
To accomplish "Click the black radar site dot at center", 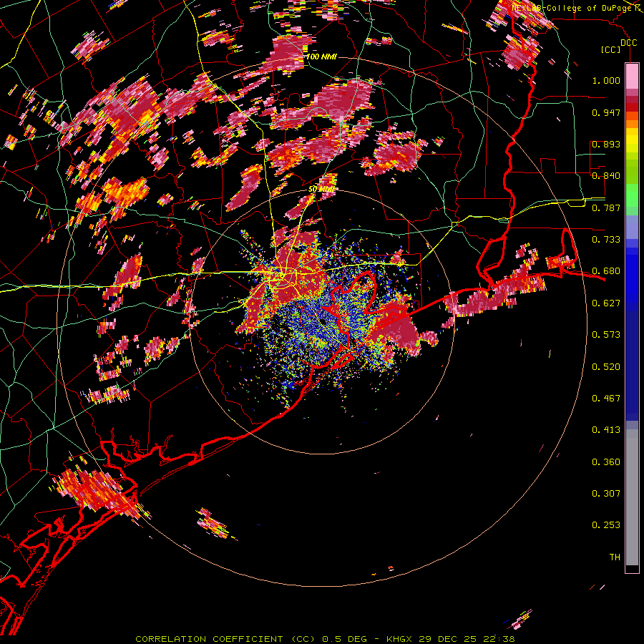I will click(323, 321).
